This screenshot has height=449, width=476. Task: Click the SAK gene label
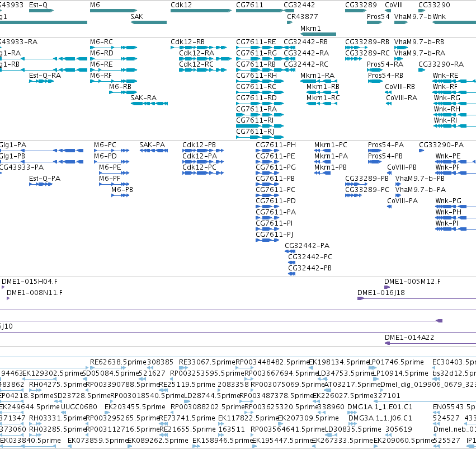[x=137, y=17]
